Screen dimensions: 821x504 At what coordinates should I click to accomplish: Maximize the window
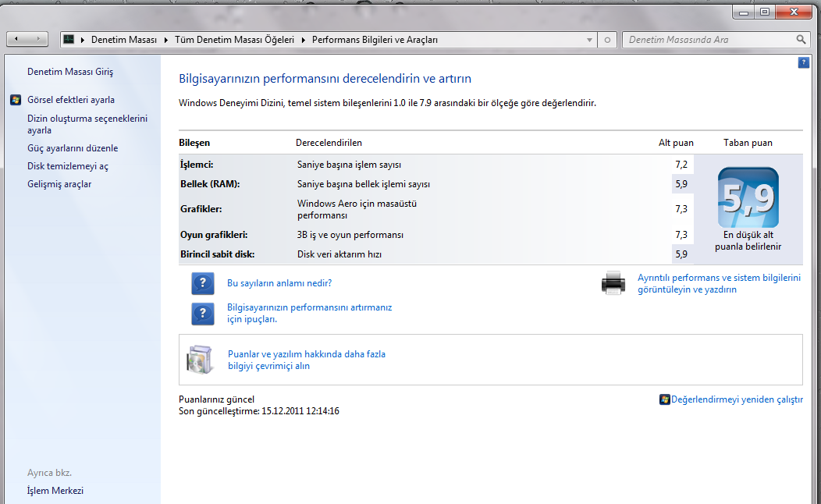[765, 12]
